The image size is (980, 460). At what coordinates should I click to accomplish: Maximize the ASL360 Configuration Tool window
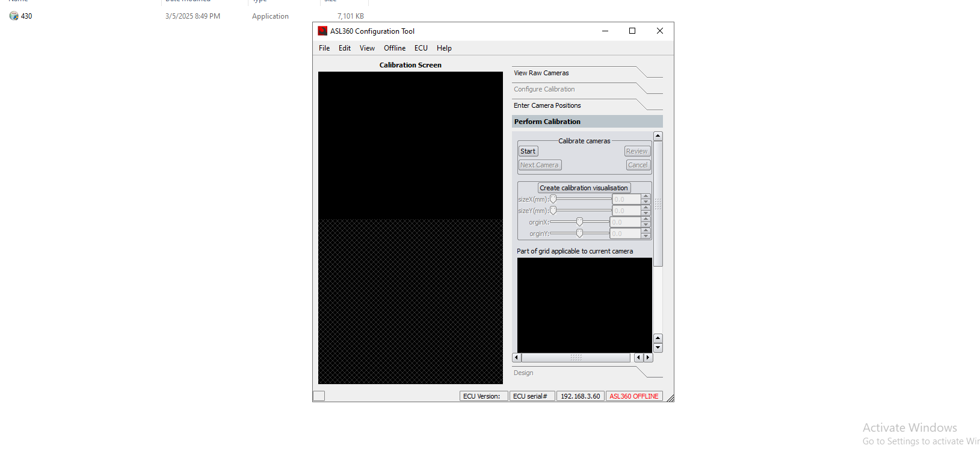click(x=632, y=31)
